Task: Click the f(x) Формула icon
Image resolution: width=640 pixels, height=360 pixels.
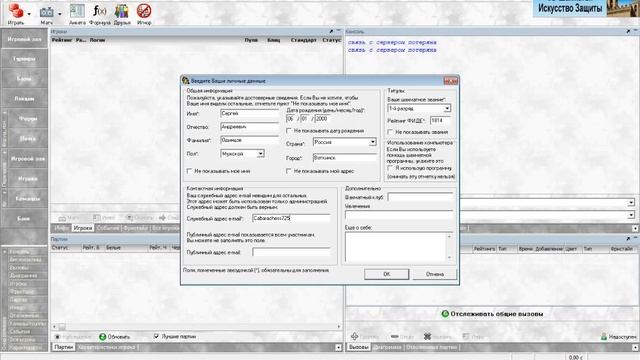Action: click(100, 11)
